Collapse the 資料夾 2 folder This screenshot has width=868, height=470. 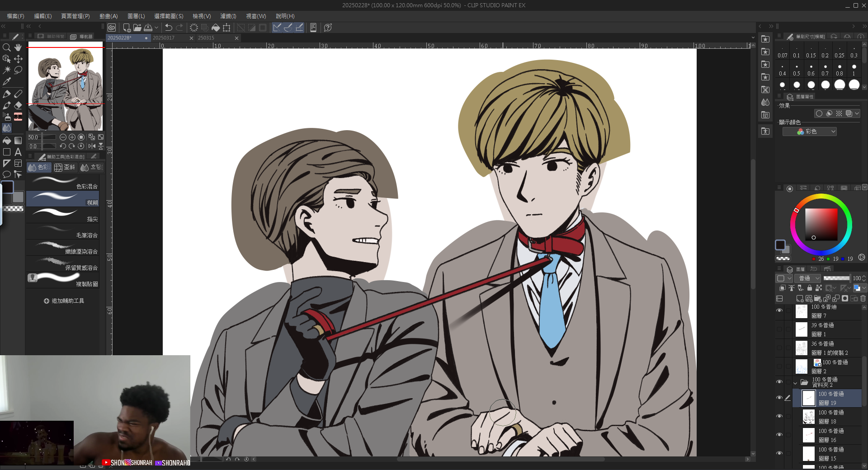tap(795, 383)
